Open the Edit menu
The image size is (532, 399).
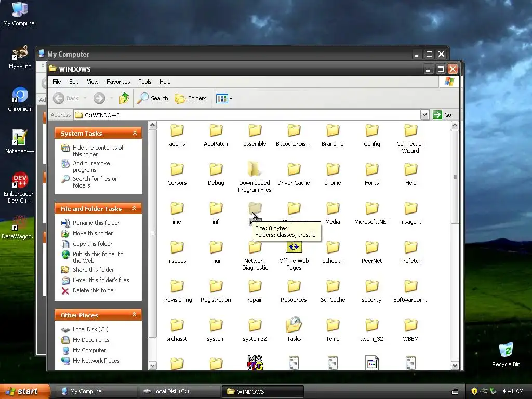pyautogui.click(x=74, y=82)
